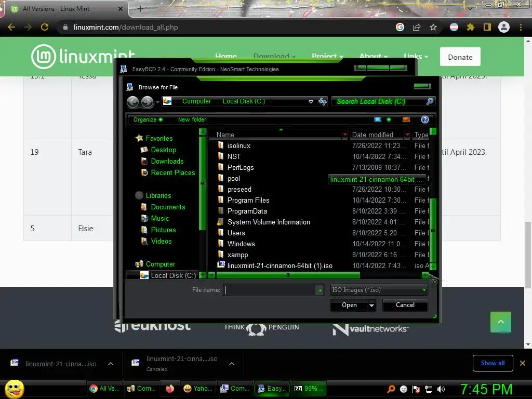Viewport: 532px width, 399px height.
Task: Open the Firefox taskbar icon
Action: tap(170, 389)
